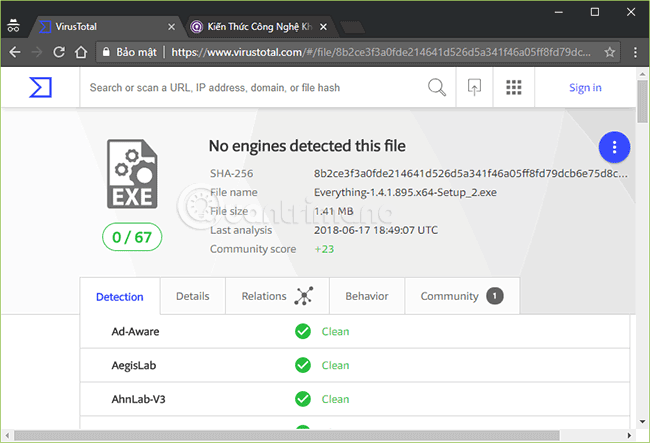Click the horizontal scroll left arrow
The width and height of the screenshot is (650, 443).
pyautogui.click(x=7, y=436)
